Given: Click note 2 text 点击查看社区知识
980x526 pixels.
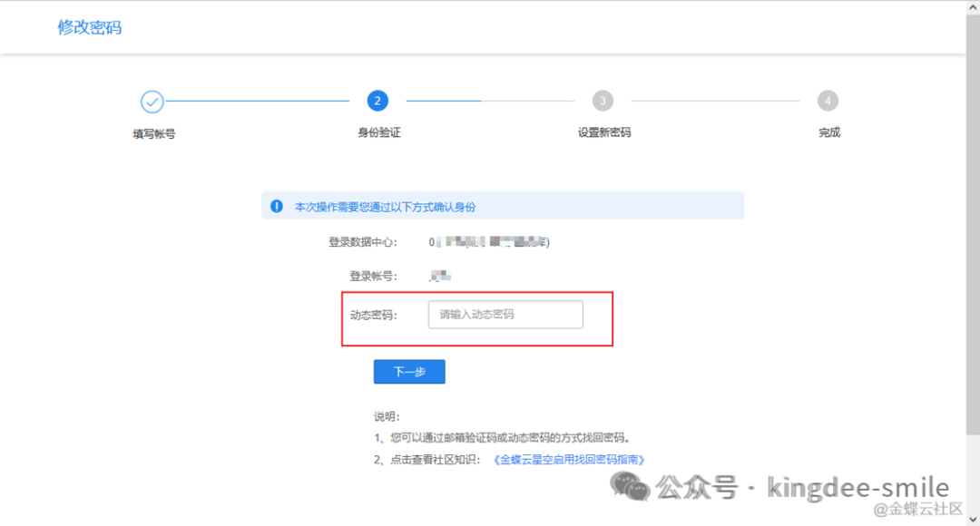Looking at the screenshot, I should pos(427,460).
